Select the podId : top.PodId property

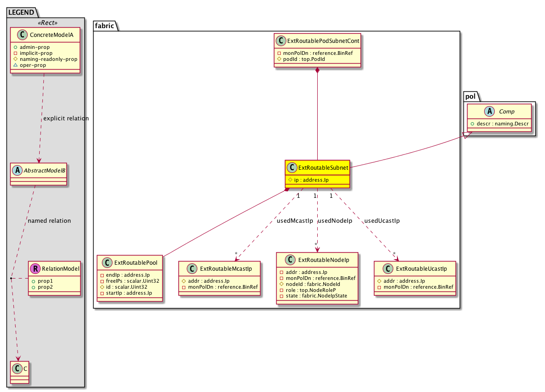[300, 60]
